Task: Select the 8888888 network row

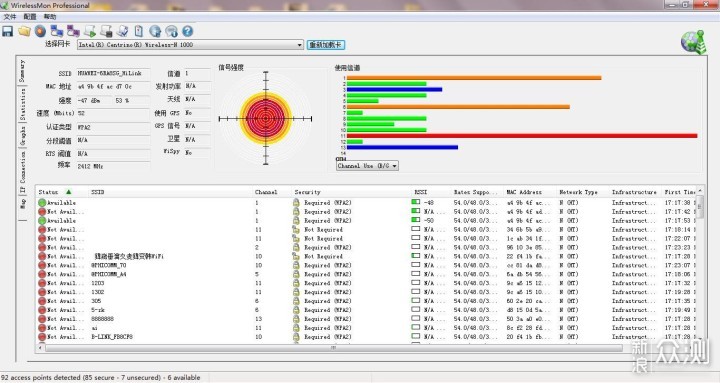Action: coord(367,319)
